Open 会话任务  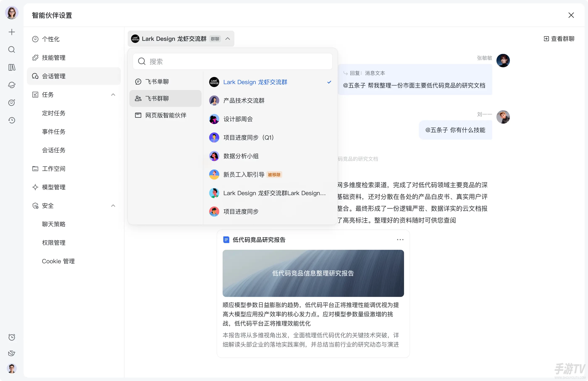pos(74,150)
